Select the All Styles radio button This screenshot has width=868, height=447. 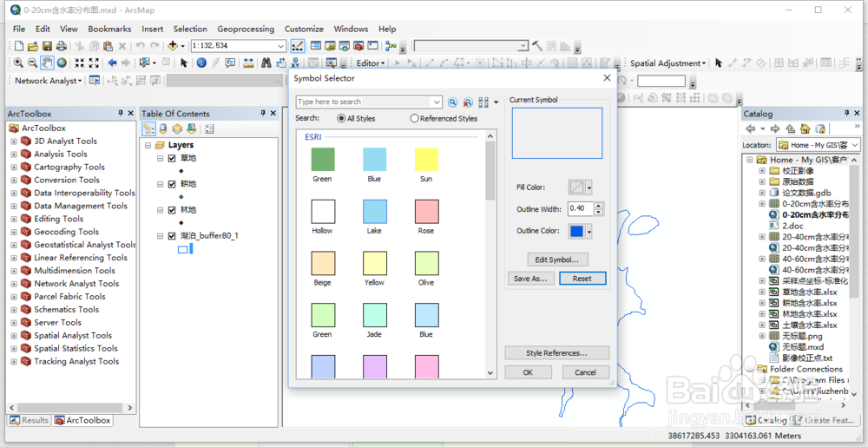pos(341,118)
